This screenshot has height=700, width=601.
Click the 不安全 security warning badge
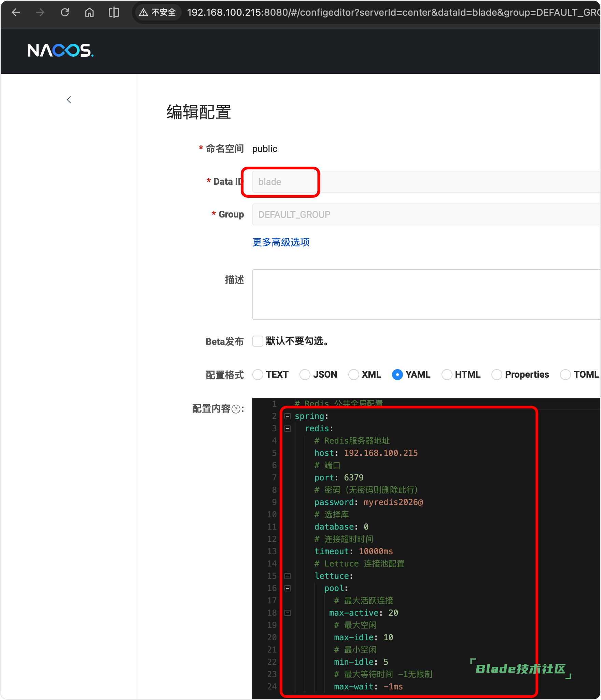(158, 13)
